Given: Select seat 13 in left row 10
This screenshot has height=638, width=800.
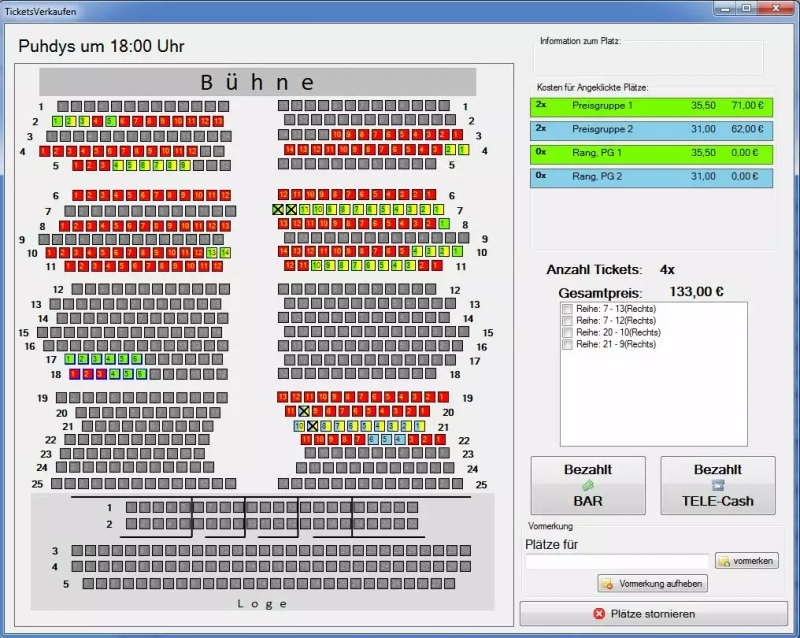Looking at the screenshot, I should tap(212, 253).
